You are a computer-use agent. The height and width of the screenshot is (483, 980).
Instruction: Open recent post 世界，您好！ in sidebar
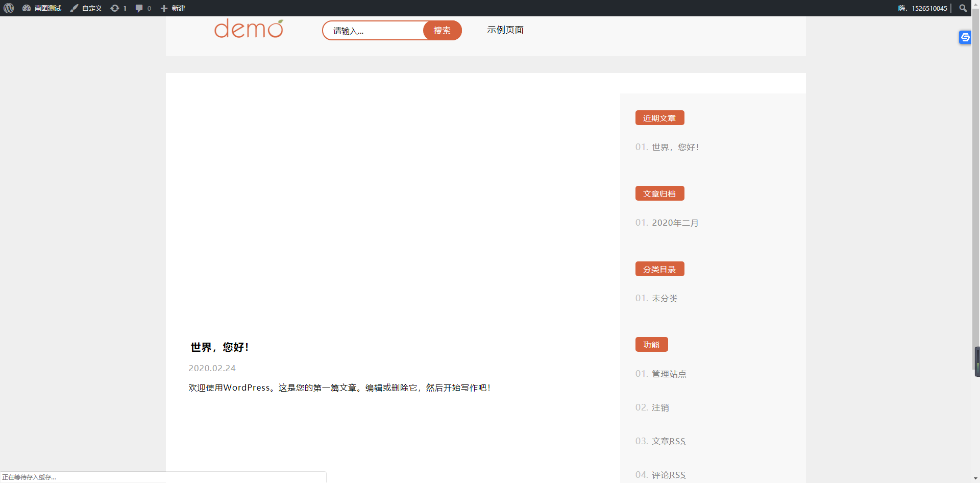pyautogui.click(x=675, y=147)
